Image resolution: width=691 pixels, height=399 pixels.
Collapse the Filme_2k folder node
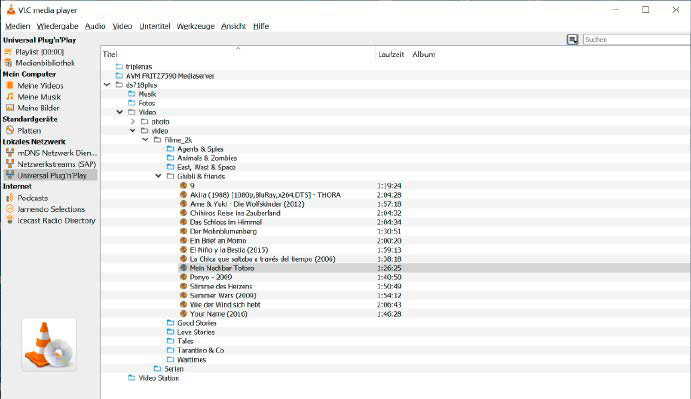pyautogui.click(x=145, y=140)
